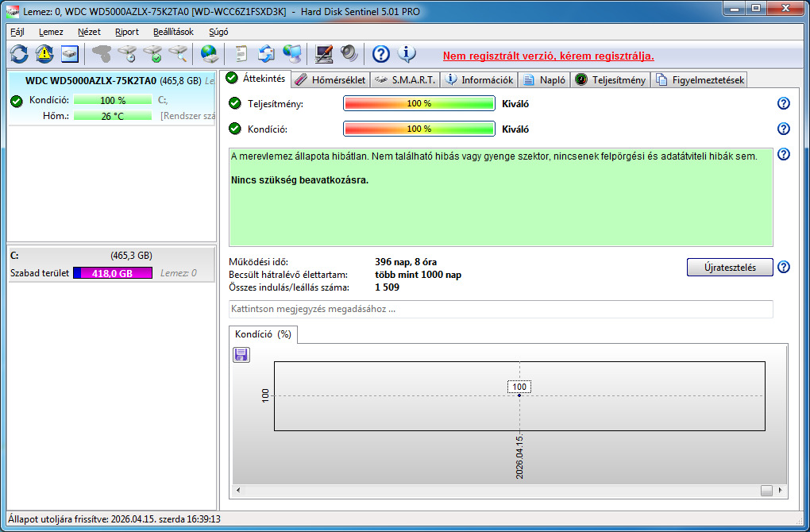Click the green check icon next to Kondíció in the left disk panel
Screen dimensions: 810x532
coord(17,101)
